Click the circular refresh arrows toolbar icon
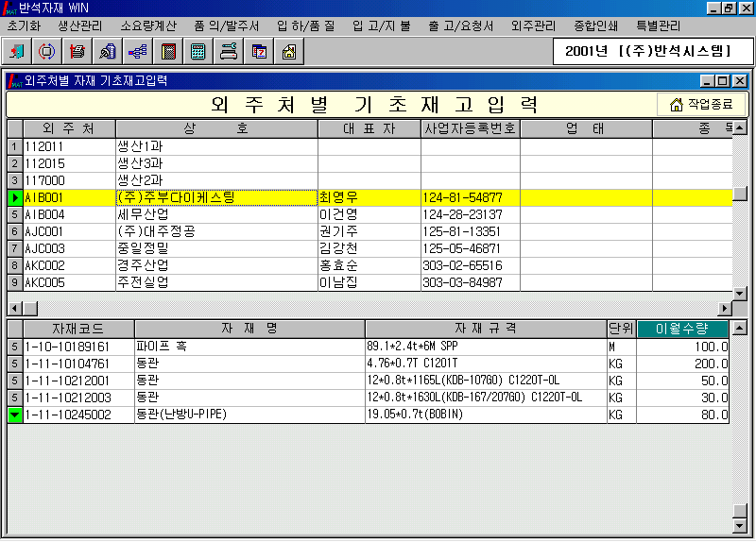Viewport: 756px width, 542px height. 47,51
